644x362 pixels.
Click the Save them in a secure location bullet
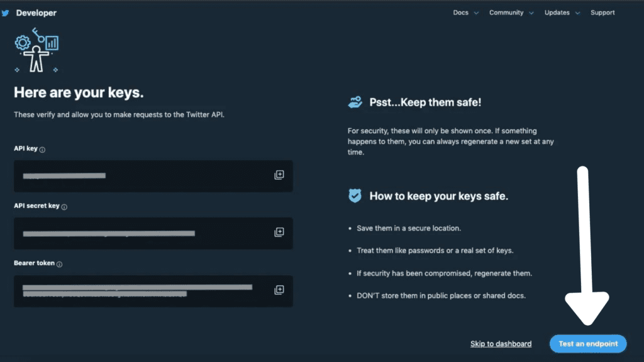click(409, 228)
